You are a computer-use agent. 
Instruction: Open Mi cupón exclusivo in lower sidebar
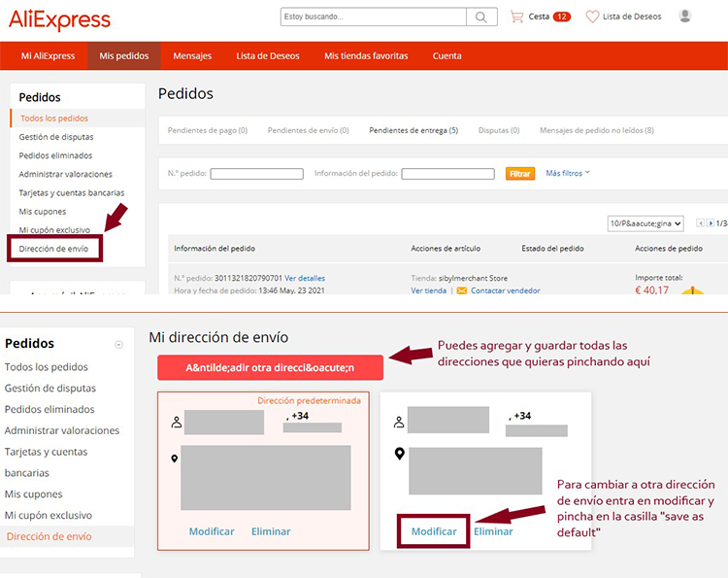[x=49, y=515]
